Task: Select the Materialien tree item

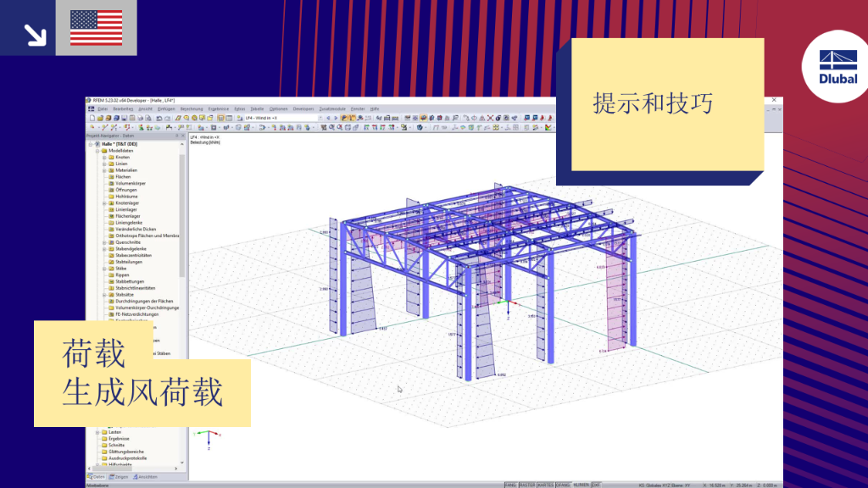Action: point(126,170)
